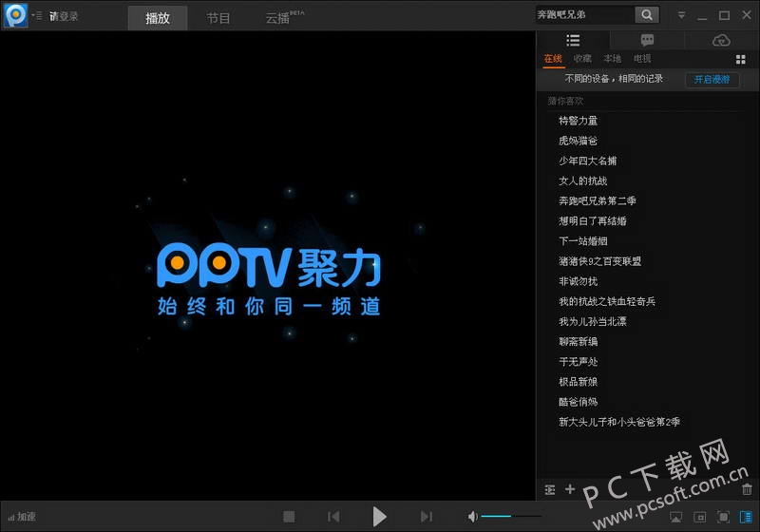
Task: Open 酷爸俏妈 in the list
Action: point(578,402)
